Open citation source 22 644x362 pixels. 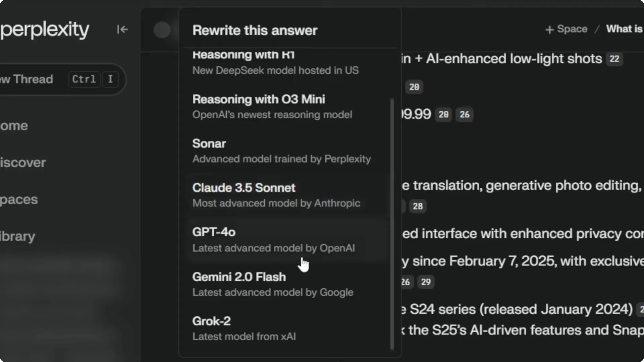[x=614, y=59]
